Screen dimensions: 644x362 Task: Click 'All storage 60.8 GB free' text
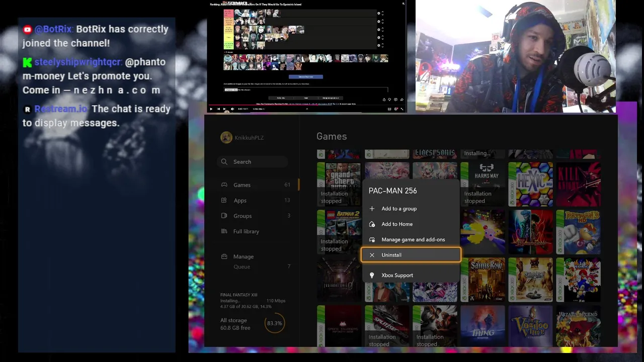pyautogui.click(x=235, y=324)
